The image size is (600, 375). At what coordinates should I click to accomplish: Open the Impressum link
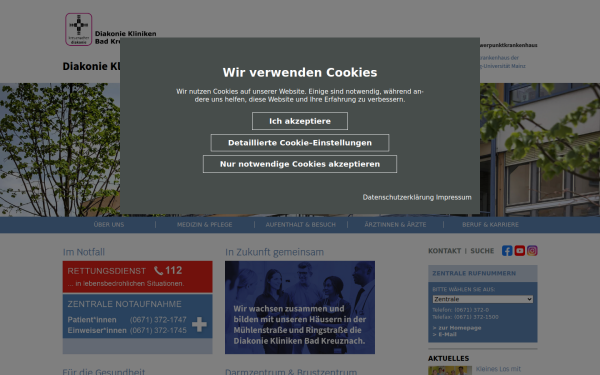454,197
